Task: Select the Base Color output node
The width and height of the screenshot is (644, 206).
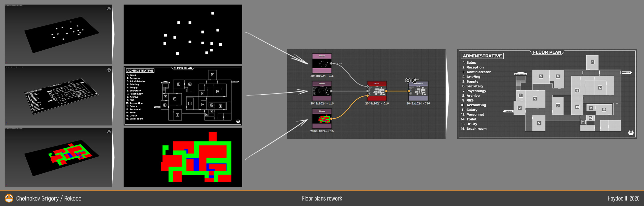Action: click(418, 91)
